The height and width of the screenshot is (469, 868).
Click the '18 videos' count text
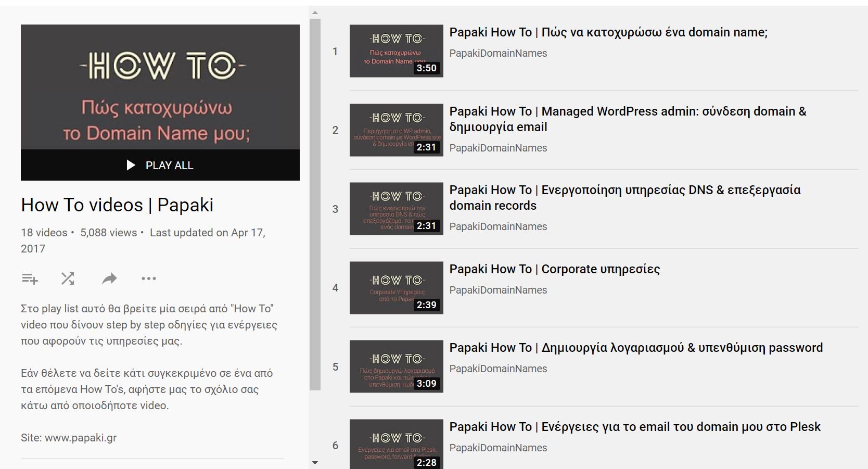(x=44, y=233)
